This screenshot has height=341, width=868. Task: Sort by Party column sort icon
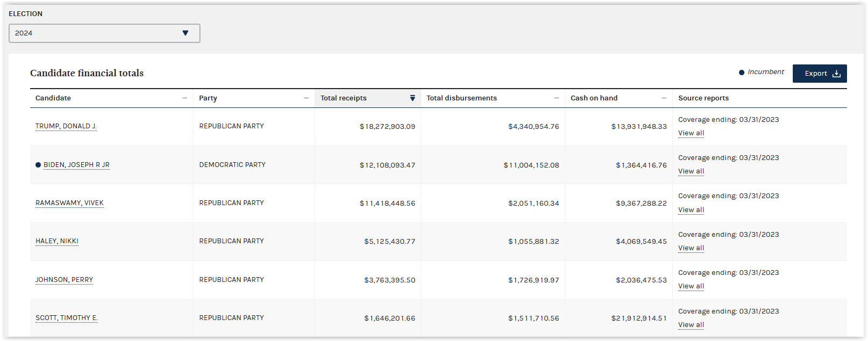[x=306, y=98]
